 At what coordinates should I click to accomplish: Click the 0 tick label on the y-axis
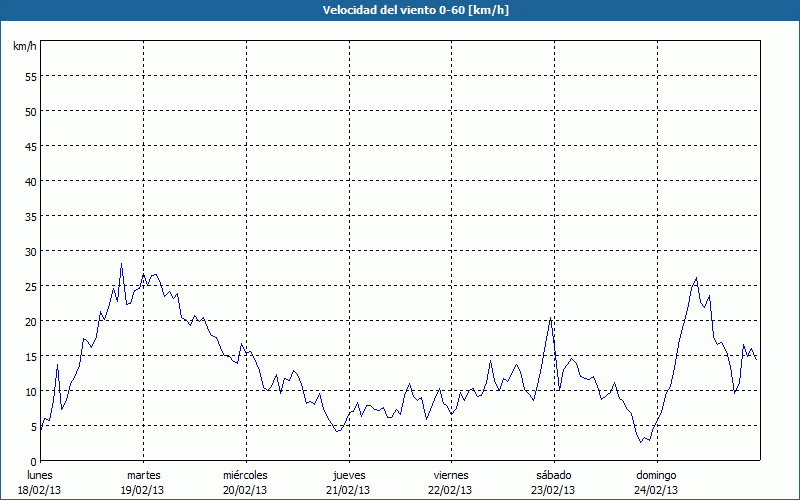(x=33, y=461)
